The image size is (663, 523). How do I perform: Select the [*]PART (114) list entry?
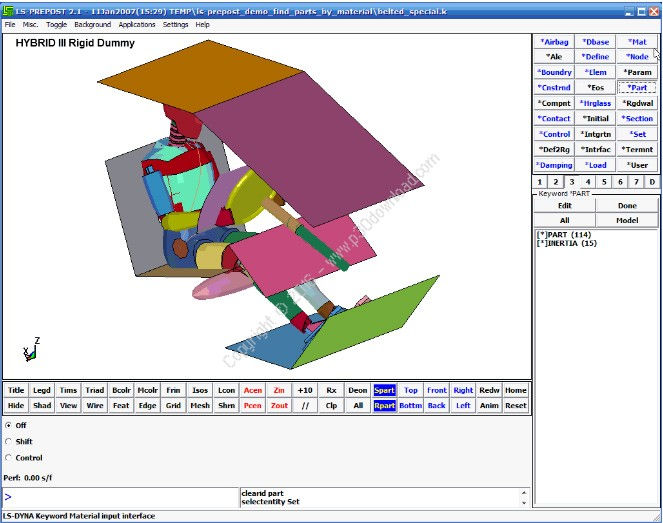tap(564, 235)
